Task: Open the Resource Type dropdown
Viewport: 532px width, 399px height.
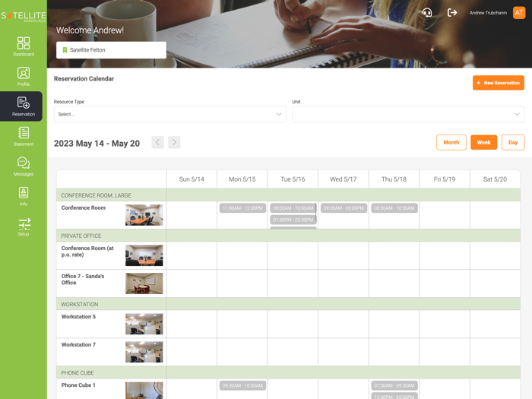Action: pos(170,114)
